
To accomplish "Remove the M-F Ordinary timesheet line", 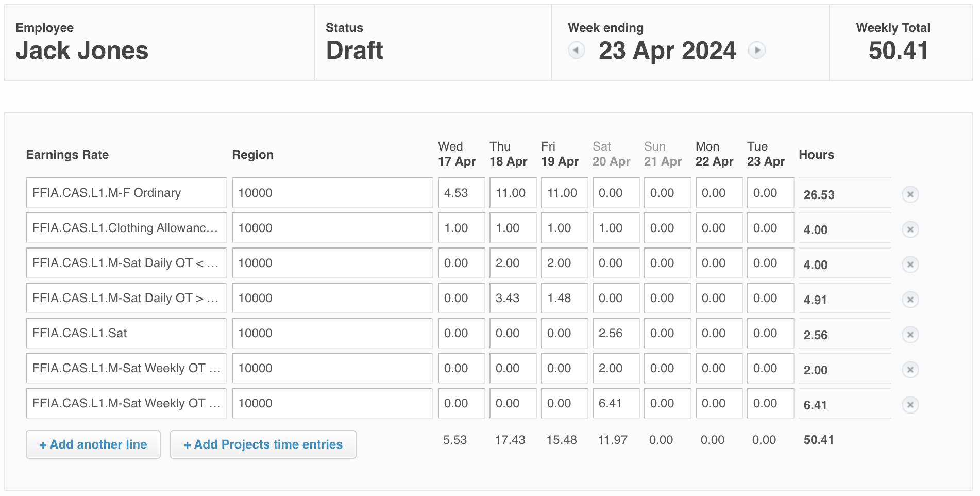I will (x=910, y=194).
